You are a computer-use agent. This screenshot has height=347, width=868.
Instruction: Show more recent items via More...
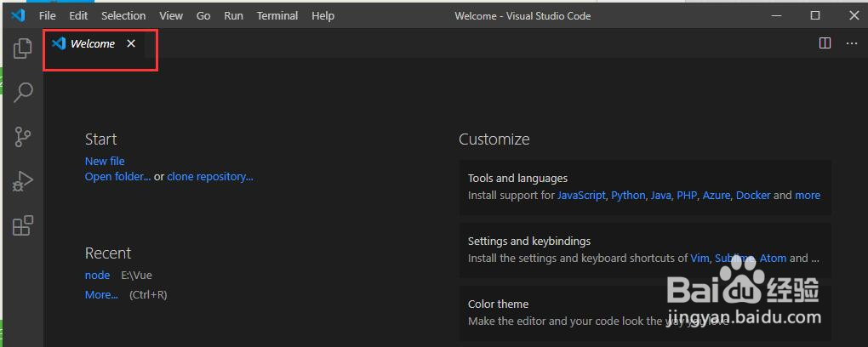pos(101,294)
